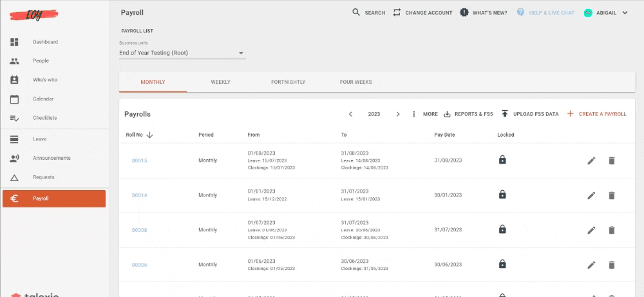Go to next year after 2023
The width and height of the screenshot is (644, 297).
pyautogui.click(x=397, y=114)
